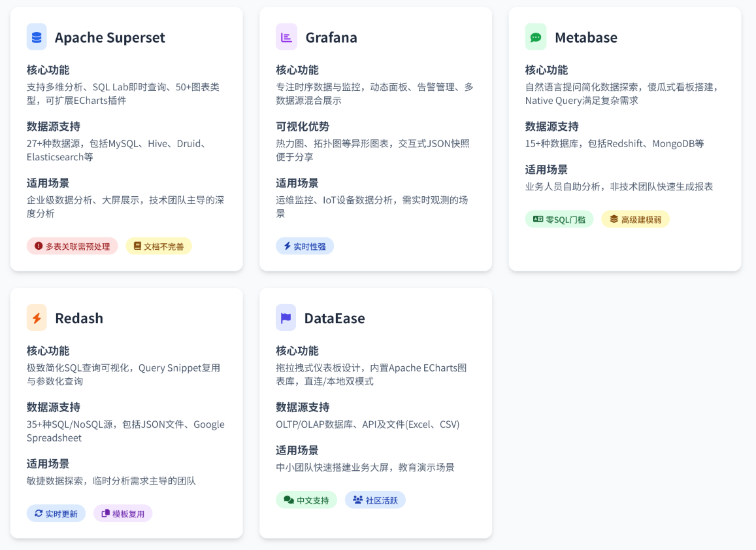This screenshot has height=550, width=756.
Task: Click 数据源支持 heading in Metabase card
Action: (x=551, y=126)
